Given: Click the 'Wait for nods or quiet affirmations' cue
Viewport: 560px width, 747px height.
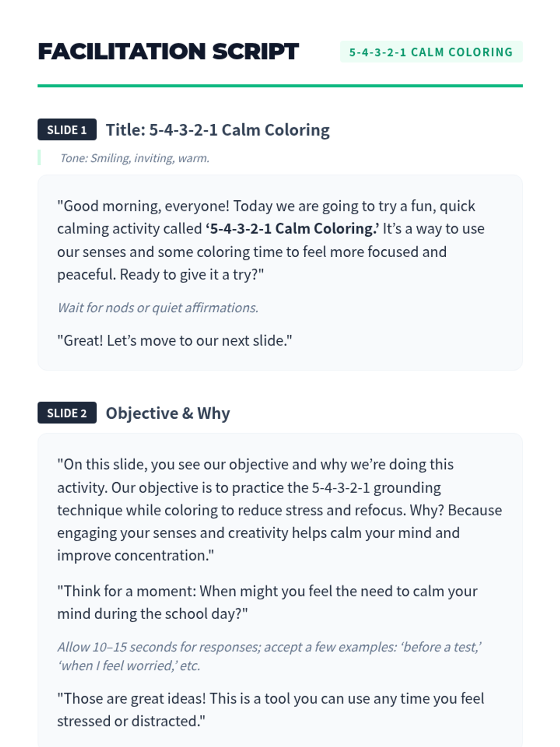Looking at the screenshot, I should coord(158,308).
